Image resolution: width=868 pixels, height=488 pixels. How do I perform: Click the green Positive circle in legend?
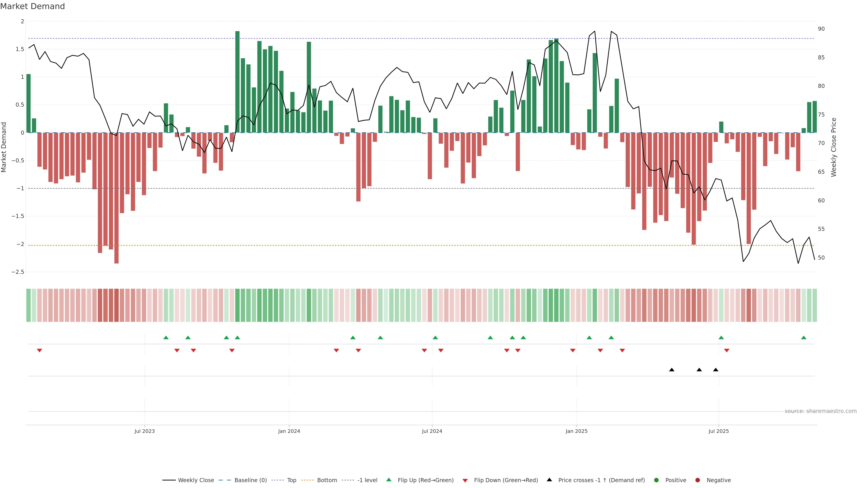656,480
